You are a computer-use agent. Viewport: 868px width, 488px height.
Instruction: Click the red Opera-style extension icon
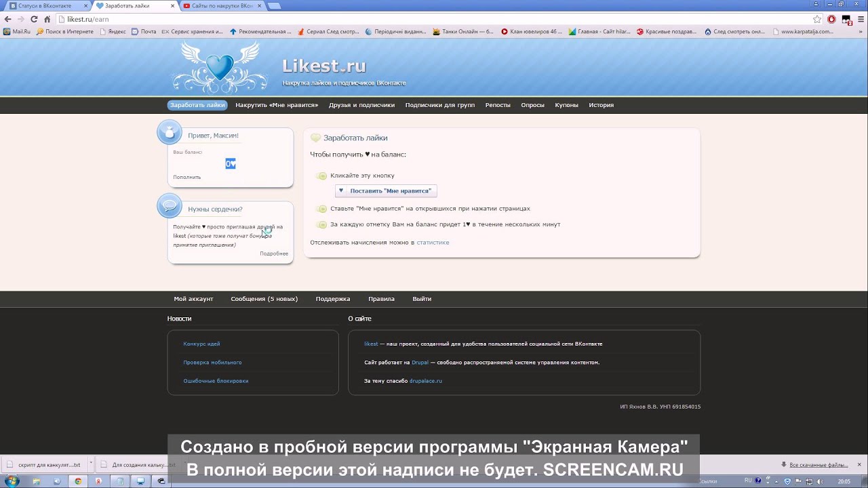[x=831, y=19]
